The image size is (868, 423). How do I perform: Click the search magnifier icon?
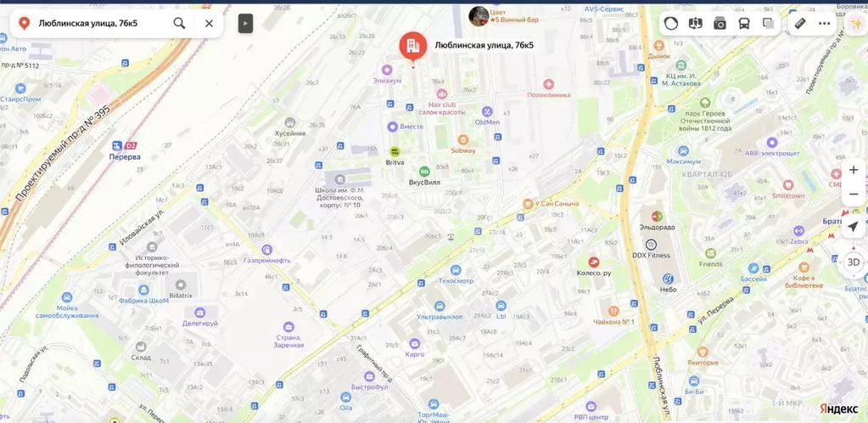click(x=179, y=23)
